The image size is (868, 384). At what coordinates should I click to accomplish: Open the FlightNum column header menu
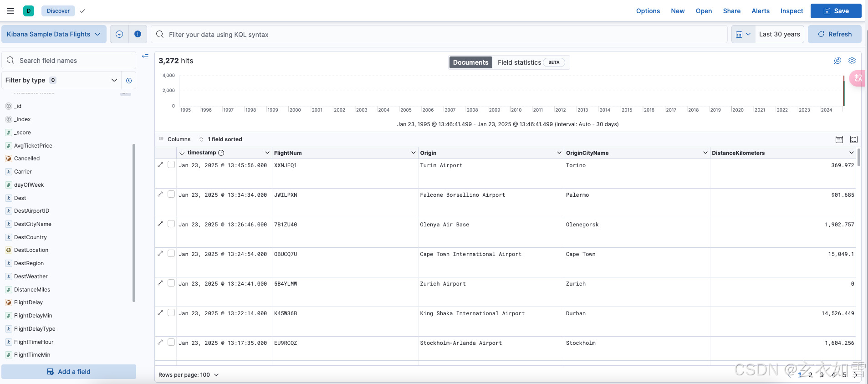414,153
